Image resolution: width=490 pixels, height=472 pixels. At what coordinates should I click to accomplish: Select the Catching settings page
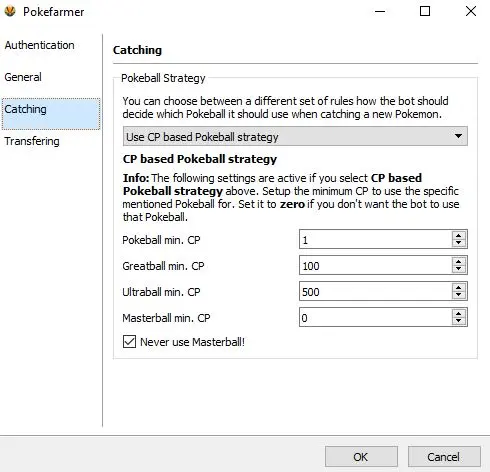click(51, 114)
